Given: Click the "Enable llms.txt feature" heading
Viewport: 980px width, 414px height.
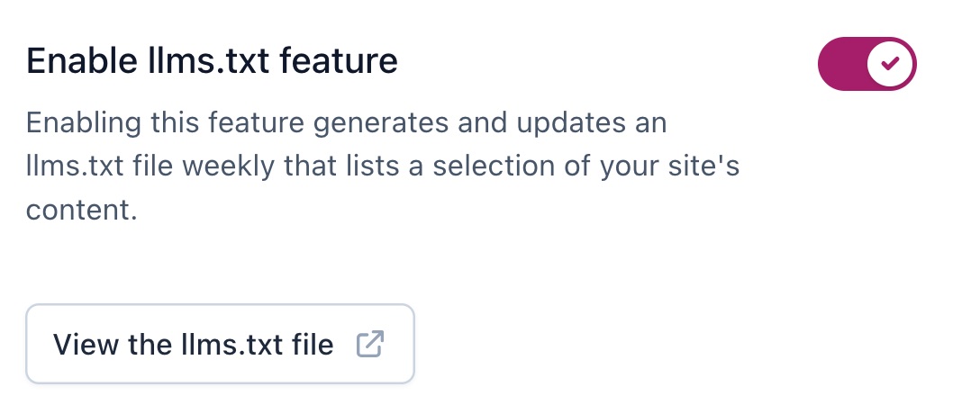Looking at the screenshot, I should [212, 61].
